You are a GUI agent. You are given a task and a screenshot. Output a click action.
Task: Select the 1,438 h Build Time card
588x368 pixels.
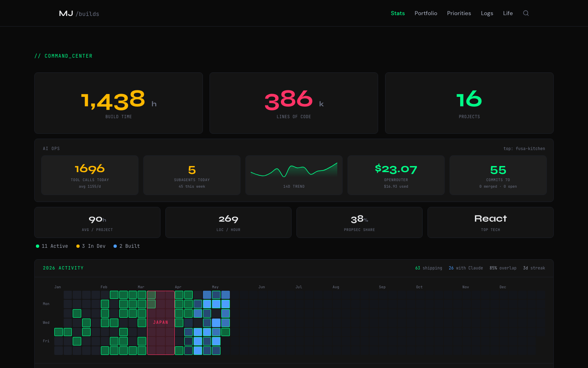coord(118,103)
